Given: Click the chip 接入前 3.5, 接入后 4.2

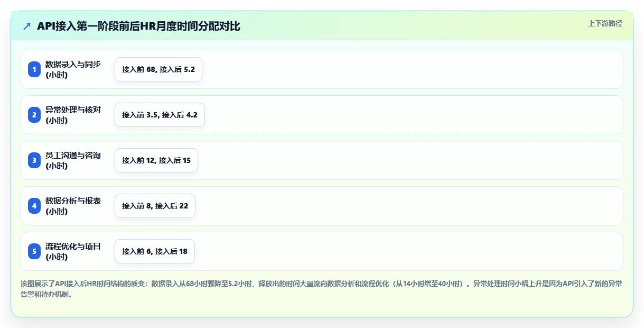Looking at the screenshot, I should tap(160, 115).
